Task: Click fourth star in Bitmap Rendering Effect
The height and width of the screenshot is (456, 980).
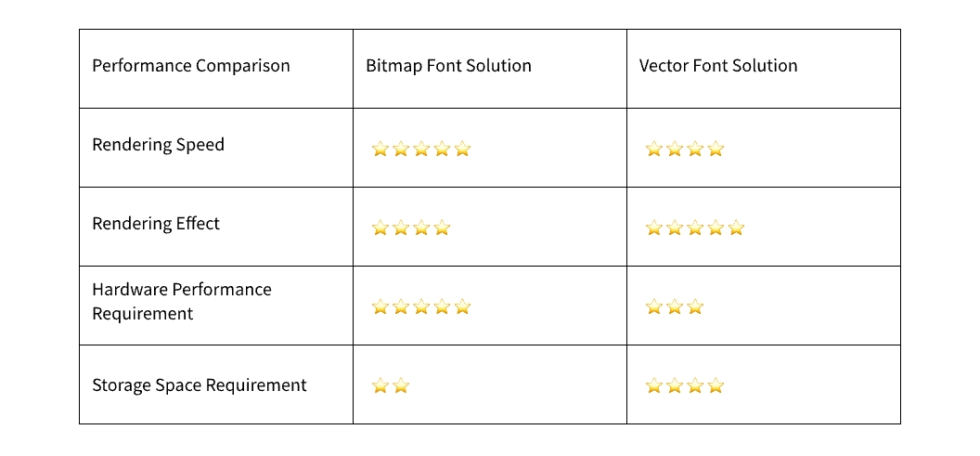Action: (x=441, y=228)
